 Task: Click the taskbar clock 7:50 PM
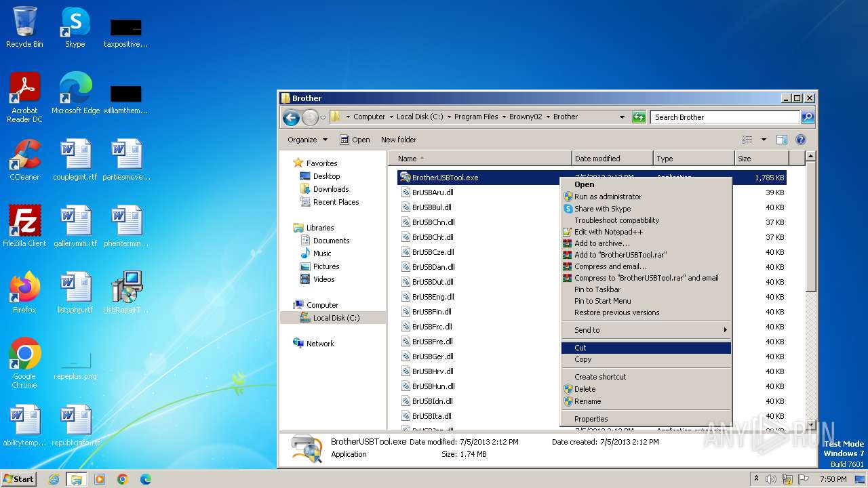pos(833,479)
